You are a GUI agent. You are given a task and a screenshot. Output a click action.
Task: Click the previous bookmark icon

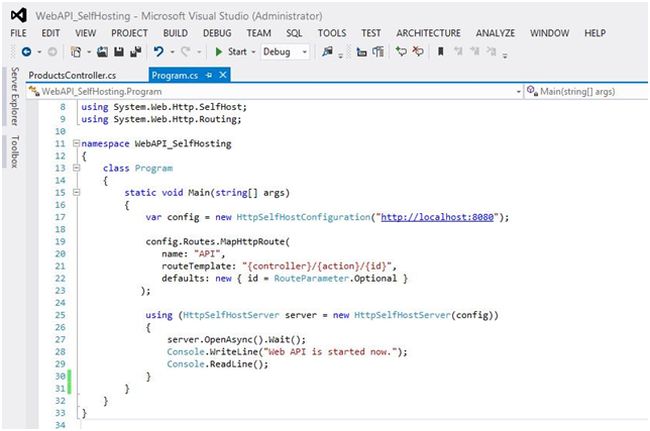[x=458, y=52]
